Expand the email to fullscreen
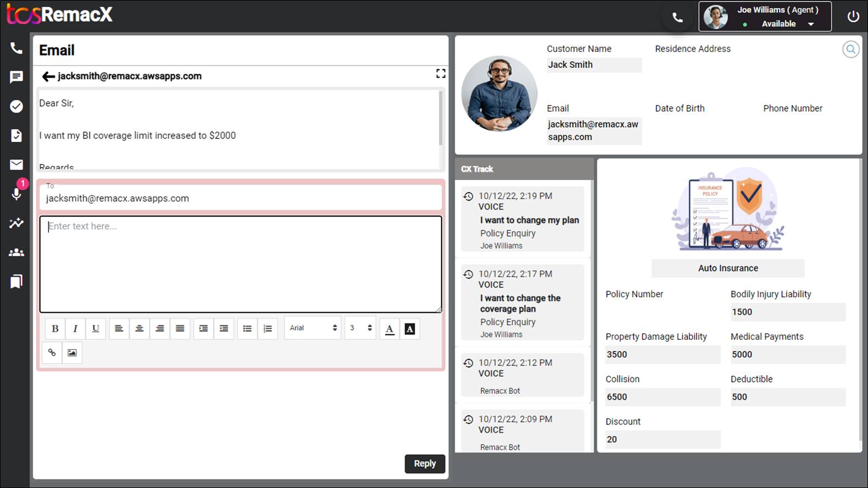Image resolution: width=868 pixels, height=488 pixels. [440, 74]
